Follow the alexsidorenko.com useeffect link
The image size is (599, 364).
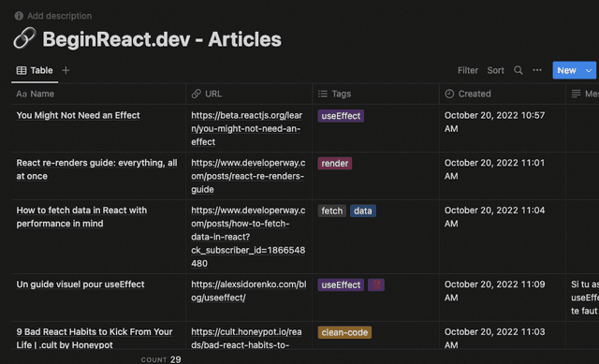pyautogui.click(x=249, y=291)
